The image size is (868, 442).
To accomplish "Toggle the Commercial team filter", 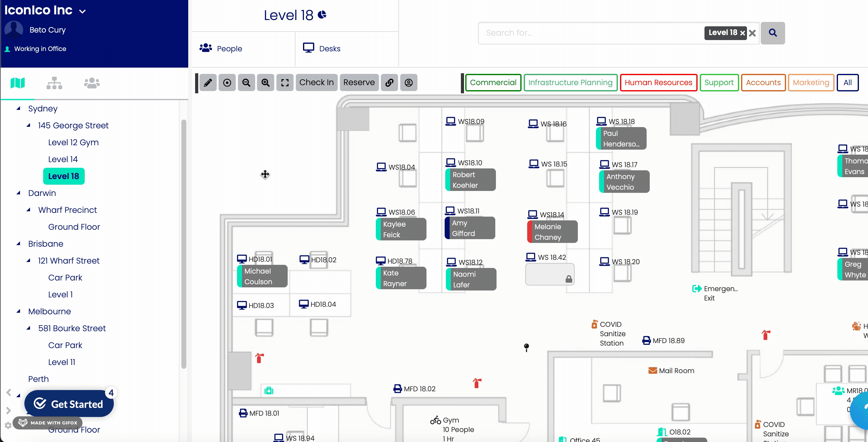I will (x=493, y=82).
